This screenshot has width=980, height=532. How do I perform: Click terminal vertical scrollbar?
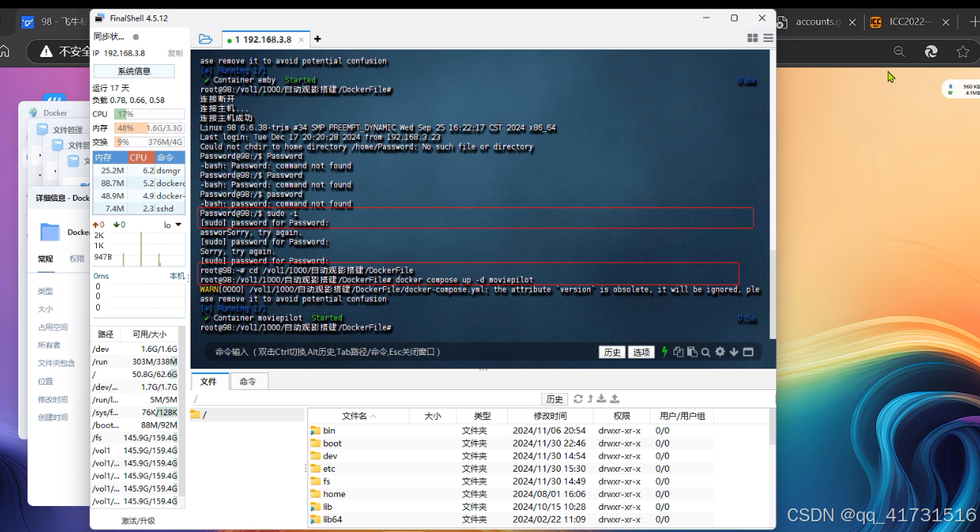click(772, 294)
